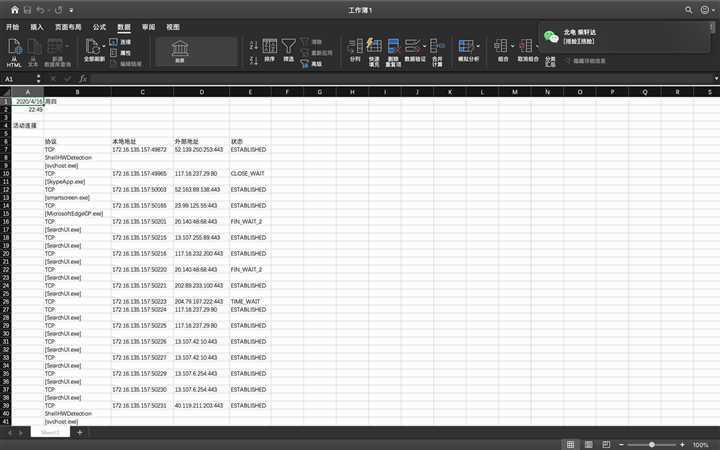The image size is (720, 450).
Task: Expand the 组合 group dropdown arrow
Action: click(x=512, y=46)
